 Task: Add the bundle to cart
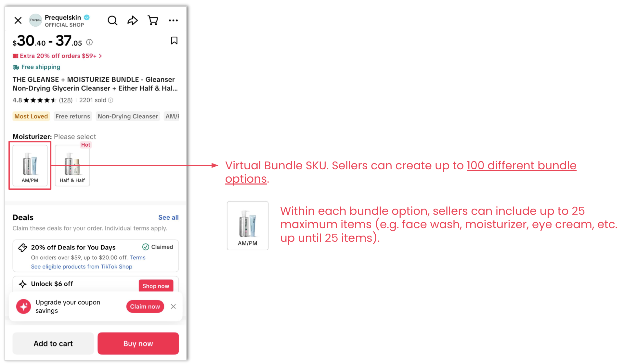tap(53, 344)
